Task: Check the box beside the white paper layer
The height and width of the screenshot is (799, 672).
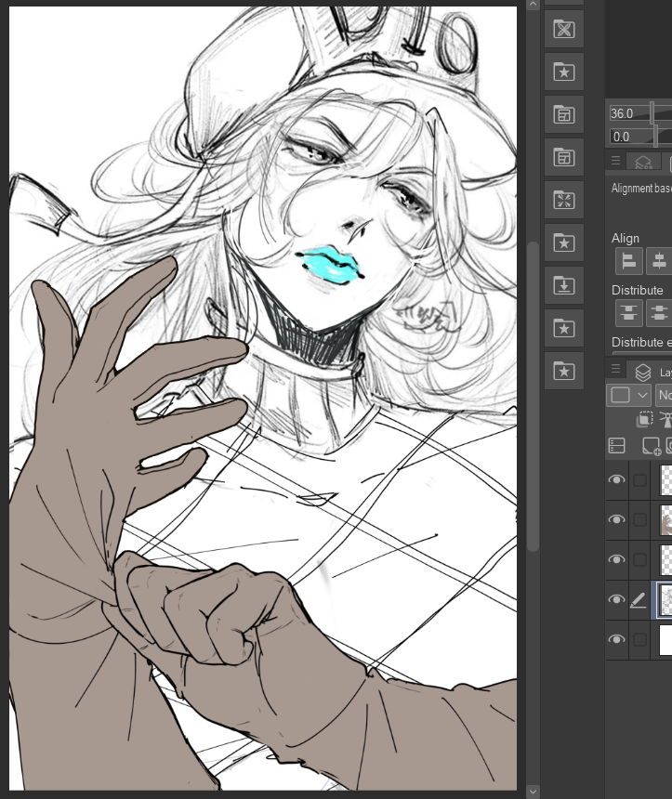Action: tap(639, 639)
